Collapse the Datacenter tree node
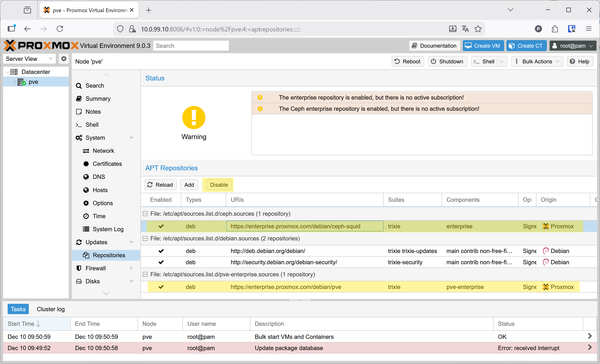600x364 pixels. pyautogui.click(x=8, y=72)
